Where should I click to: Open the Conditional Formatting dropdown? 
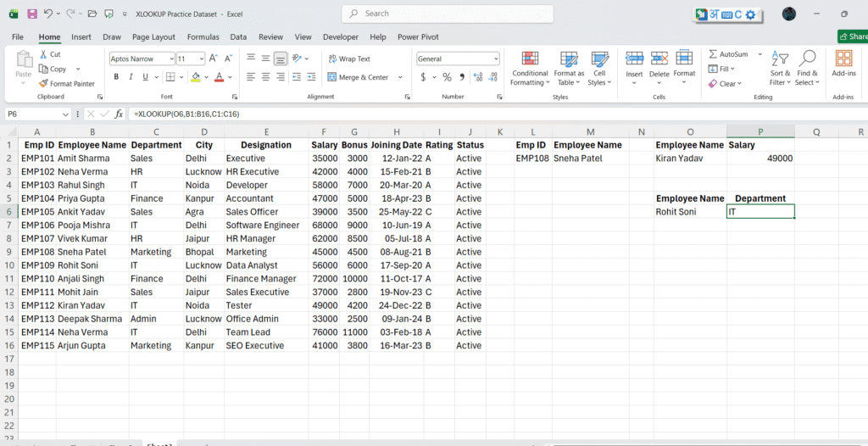pyautogui.click(x=530, y=69)
